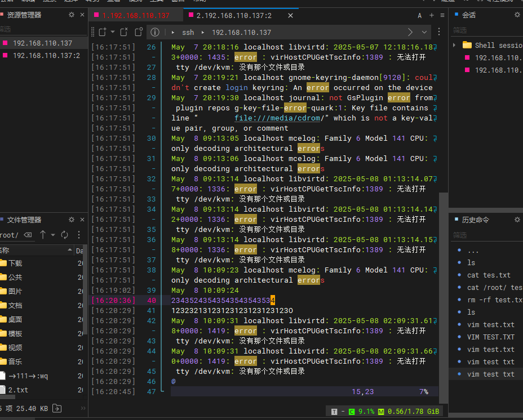Open the Session (会话) pane settings gear

[517, 15]
